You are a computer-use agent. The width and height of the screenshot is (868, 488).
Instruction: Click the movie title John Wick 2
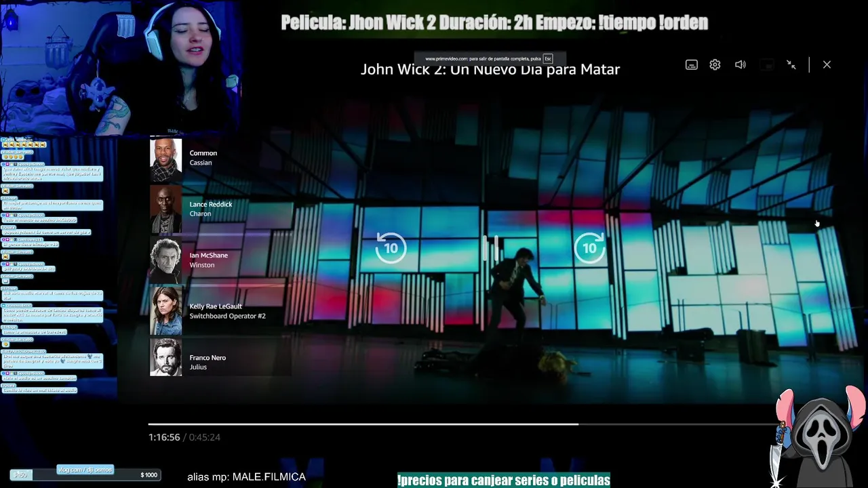[x=490, y=69]
